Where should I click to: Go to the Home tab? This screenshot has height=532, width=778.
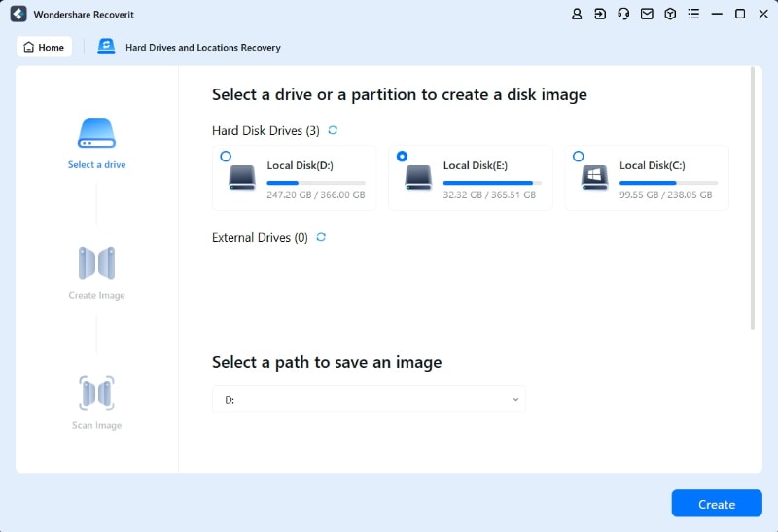[x=44, y=47]
